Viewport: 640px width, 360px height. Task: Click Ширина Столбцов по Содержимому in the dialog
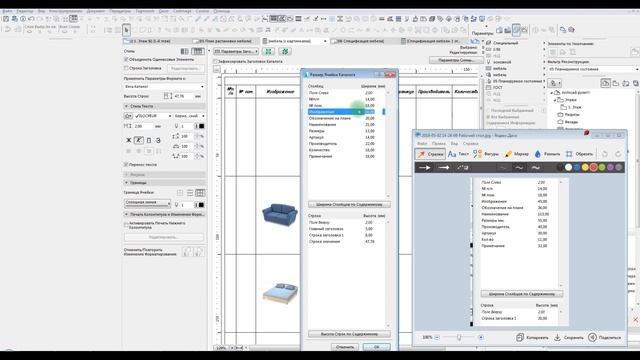click(349, 204)
